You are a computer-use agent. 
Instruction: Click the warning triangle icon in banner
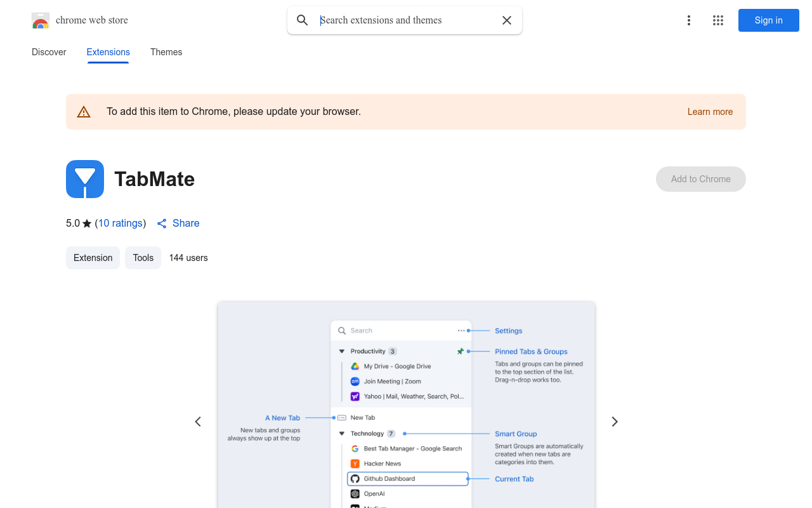(84, 112)
